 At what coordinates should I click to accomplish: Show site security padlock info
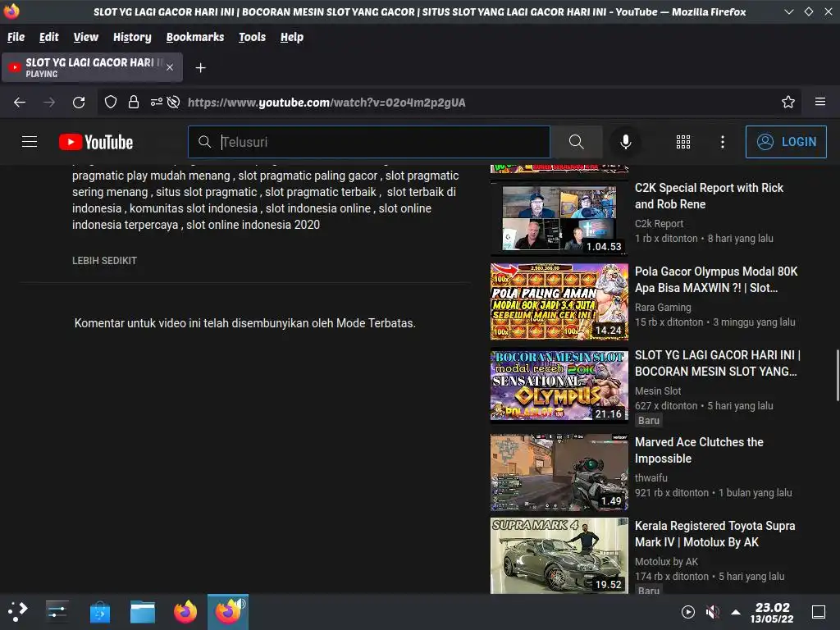[134, 103]
